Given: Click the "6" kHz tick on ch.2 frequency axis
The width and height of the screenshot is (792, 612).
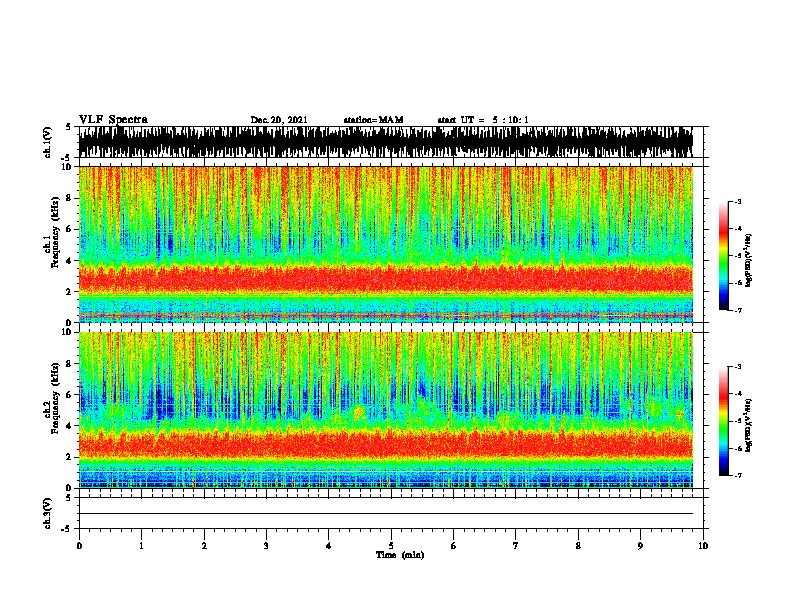Looking at the screenshot, I should [70, 395].
